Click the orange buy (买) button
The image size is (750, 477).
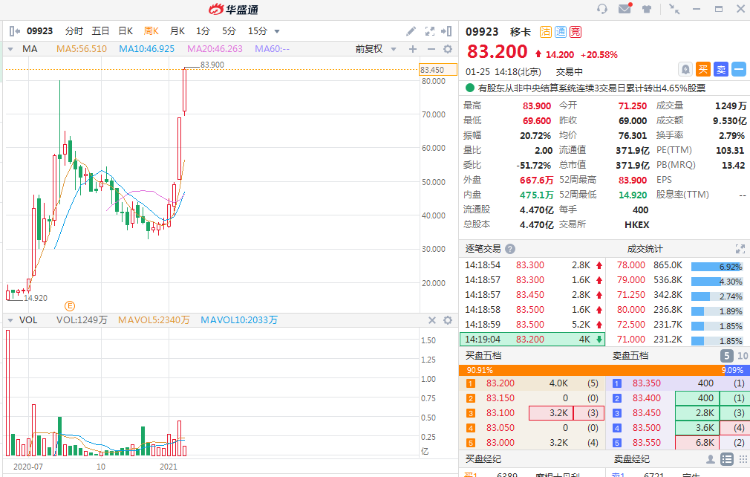[x=703, y=69]
